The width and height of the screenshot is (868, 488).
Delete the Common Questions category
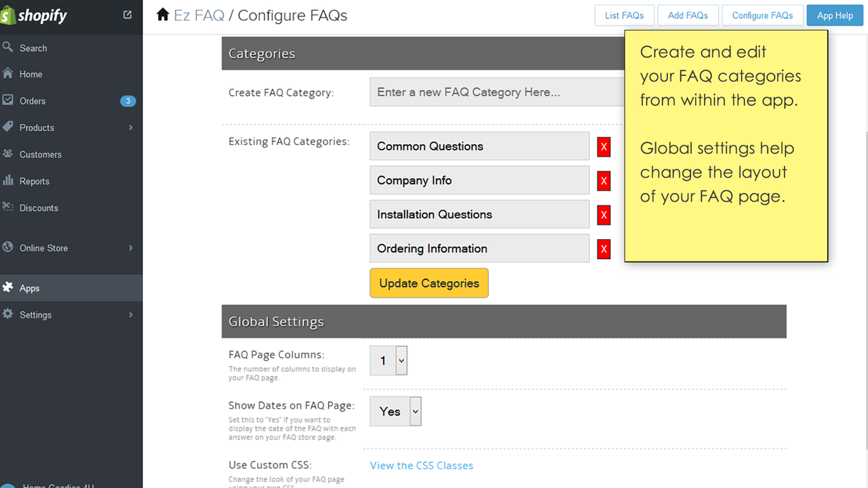point(604,147)
